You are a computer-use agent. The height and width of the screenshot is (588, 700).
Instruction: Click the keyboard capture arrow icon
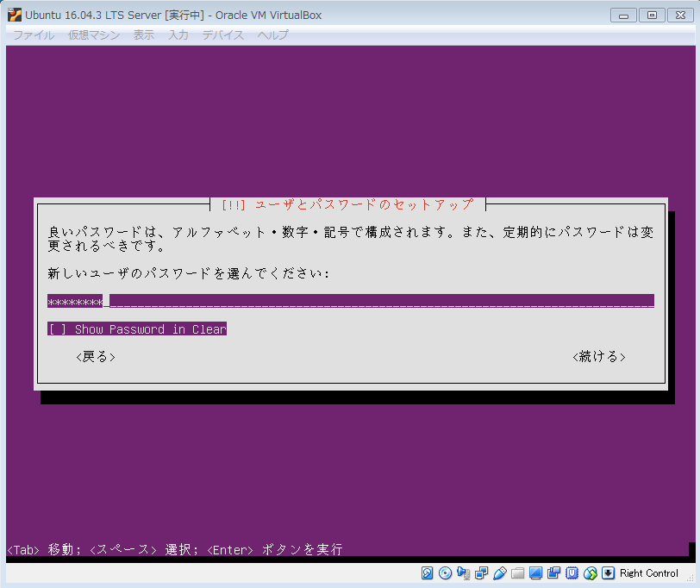click(x=609, y=573)
